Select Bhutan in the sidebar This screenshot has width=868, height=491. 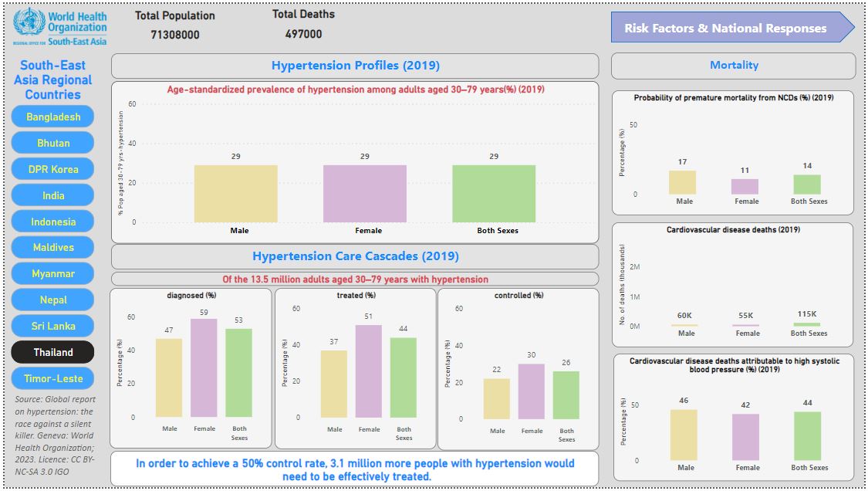point(52,143)
